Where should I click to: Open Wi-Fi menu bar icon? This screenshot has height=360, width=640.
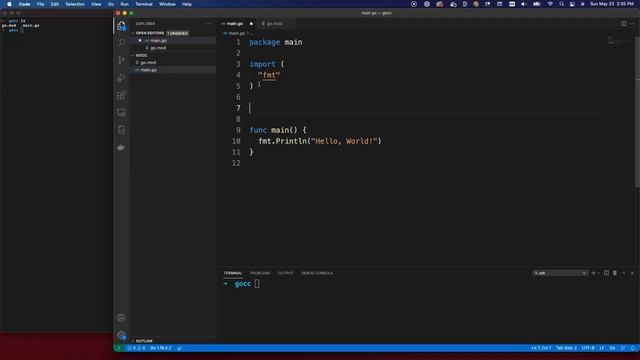pos(550,4)
